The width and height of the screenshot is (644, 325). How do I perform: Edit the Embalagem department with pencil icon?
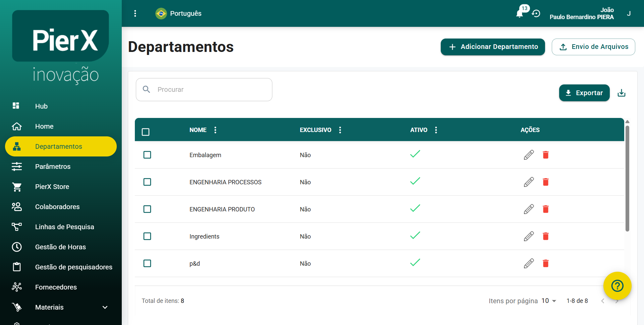point(528,155)
